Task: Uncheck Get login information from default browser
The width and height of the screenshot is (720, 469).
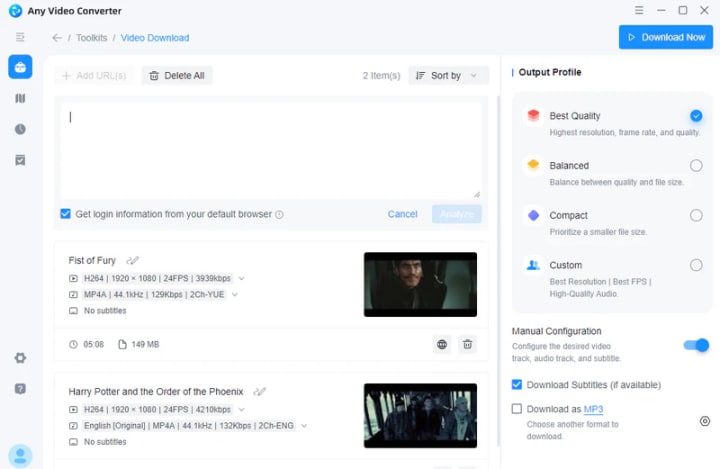Action: pos(66,214)
